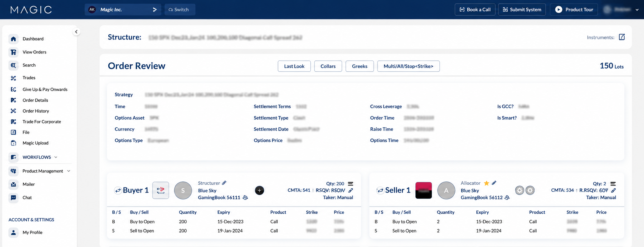The image size is (644, 247).
Task: Click the group icon next to GamingBook 56111
Action: [245, 198]
